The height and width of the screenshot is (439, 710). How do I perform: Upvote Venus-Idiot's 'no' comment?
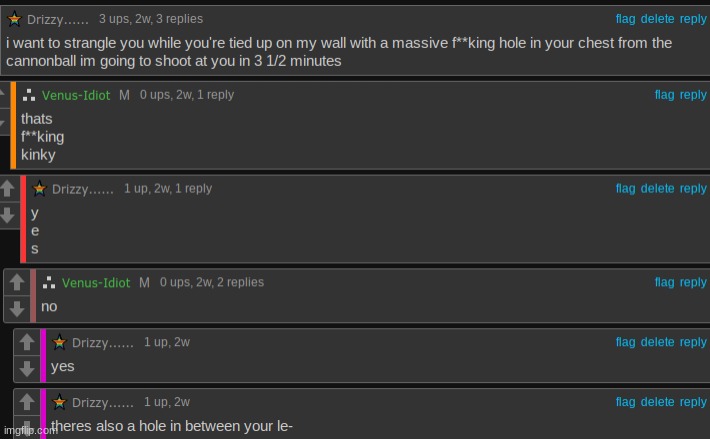tap(17, 282)
